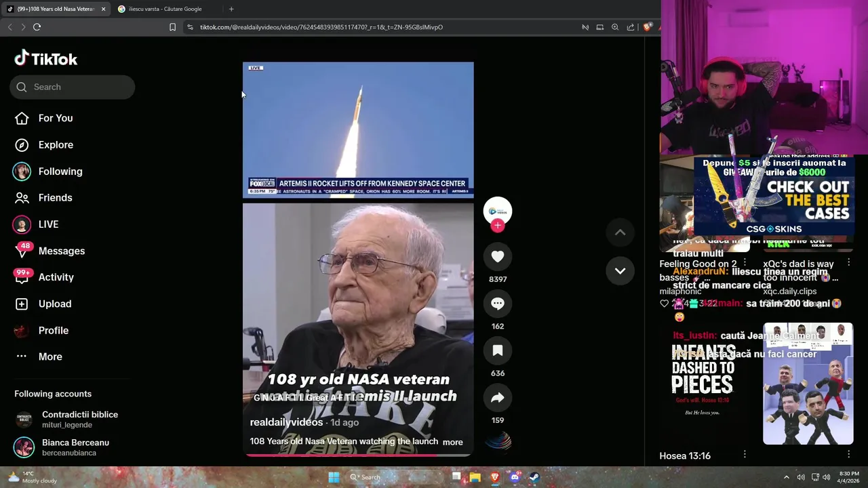Open the Brave Shields lion icon
The width and height of the screenshot is (868, 488).
(647, 27)
